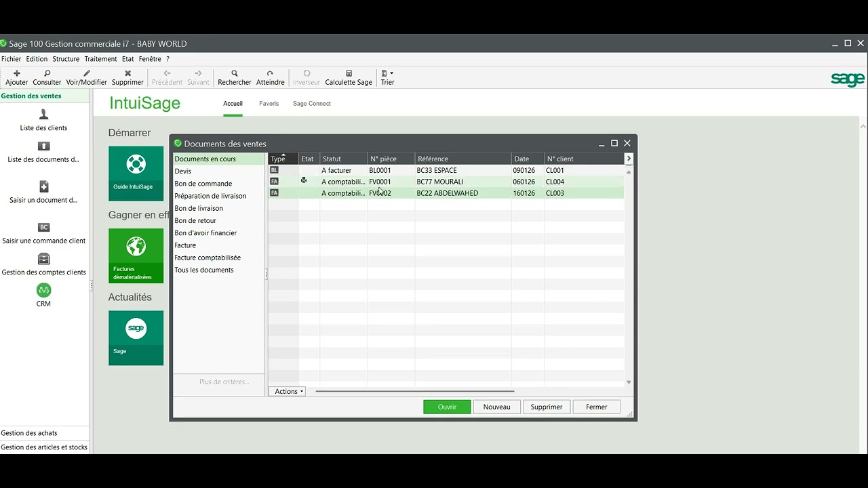
Task: Open Liste des documents sidebar icon
Action: (x=43, y=146)
